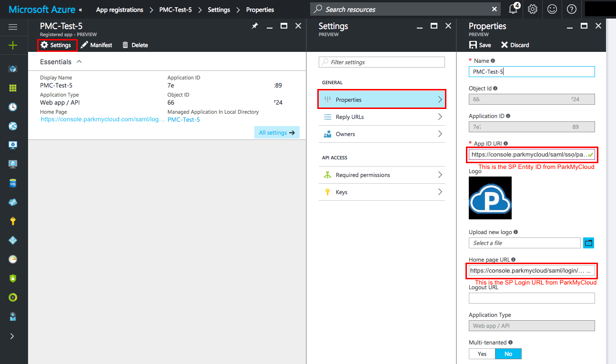Click the Microsoft Azure logo
Image resolution: width=616 pixels, height=364 pixels.
[42, 9]
